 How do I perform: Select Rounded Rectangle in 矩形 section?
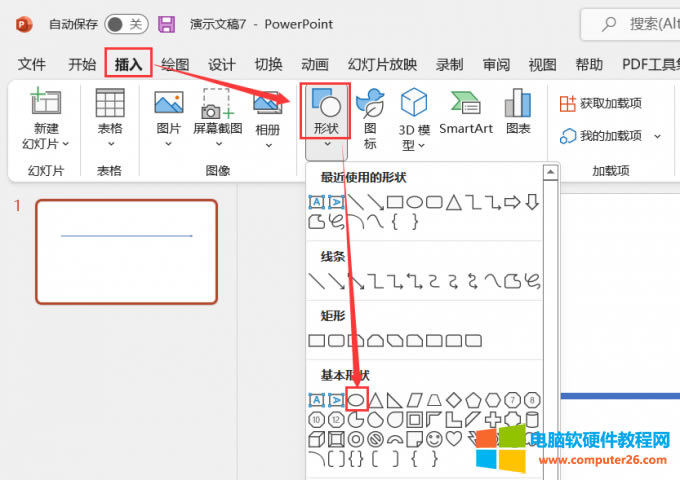[x=337, y=340]
